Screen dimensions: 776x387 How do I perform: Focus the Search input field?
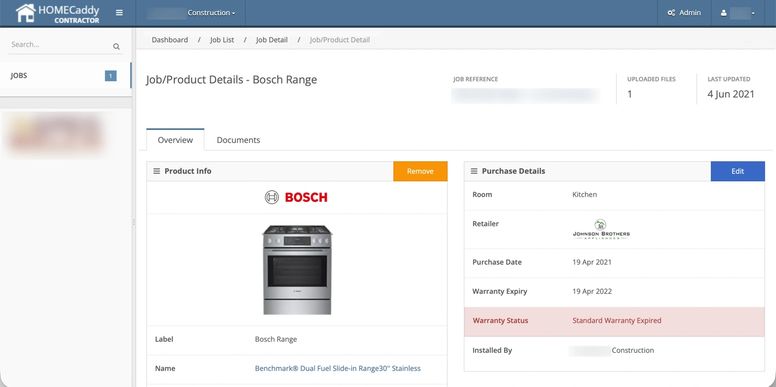tap(59, 45)
